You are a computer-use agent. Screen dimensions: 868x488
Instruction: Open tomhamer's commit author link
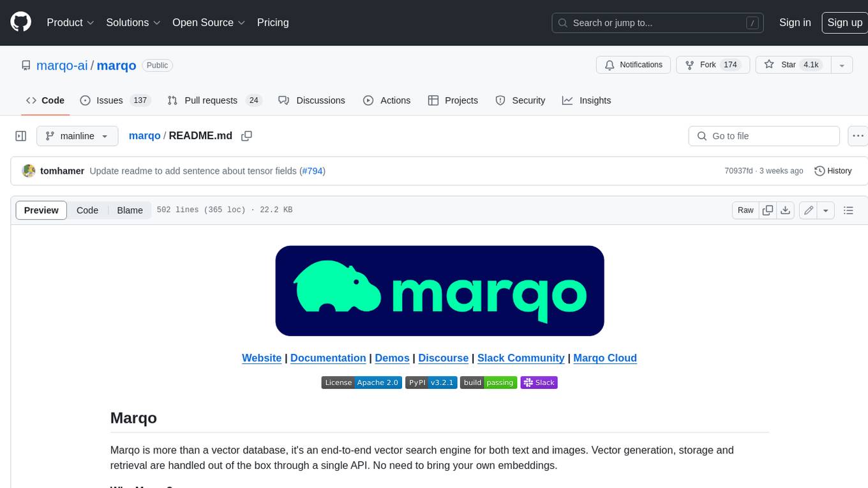click(x=62, y=171)
